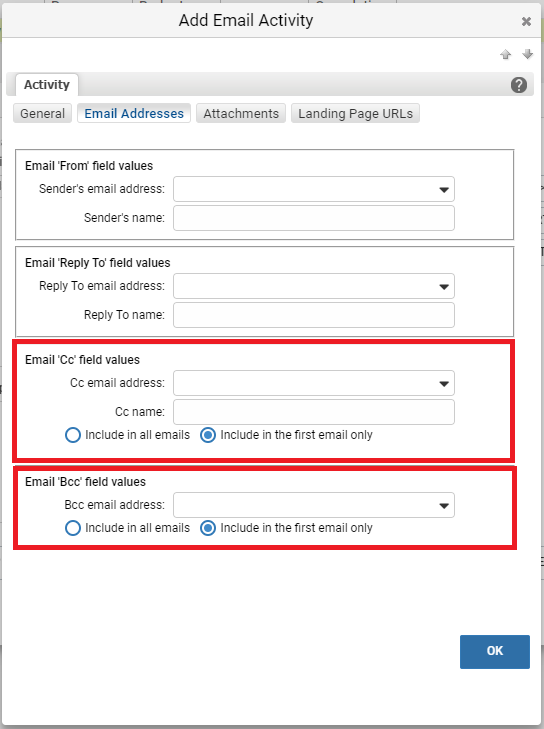Click the OK button

click(495, 651)
